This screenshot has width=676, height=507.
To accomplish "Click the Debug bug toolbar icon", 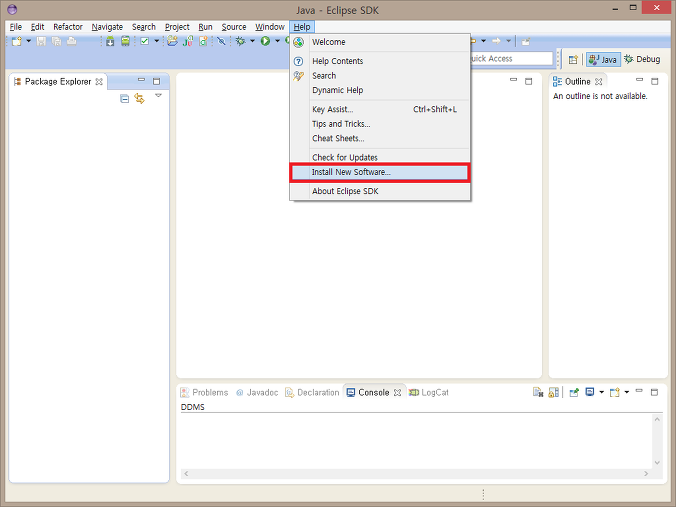I will click(241, 41).
